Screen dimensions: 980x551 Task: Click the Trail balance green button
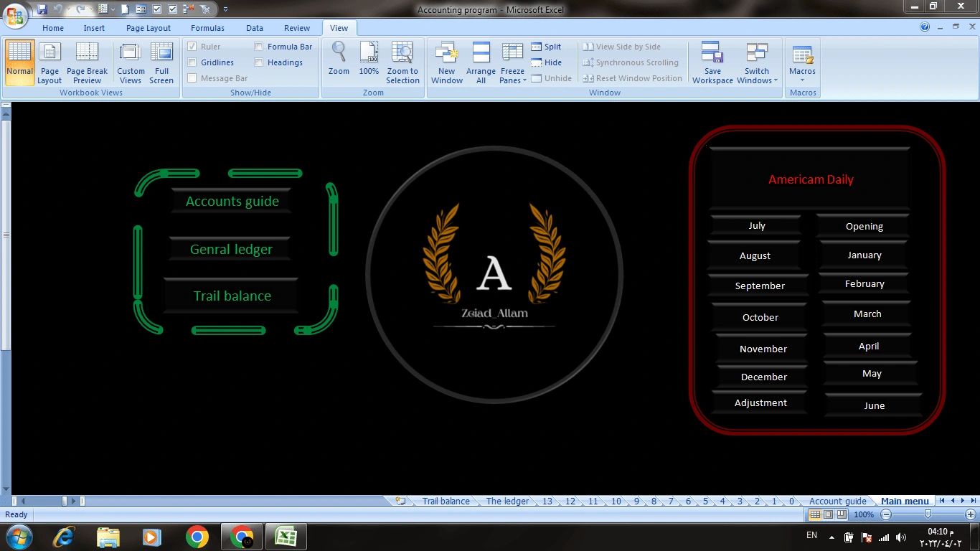[x=232, y=296]
